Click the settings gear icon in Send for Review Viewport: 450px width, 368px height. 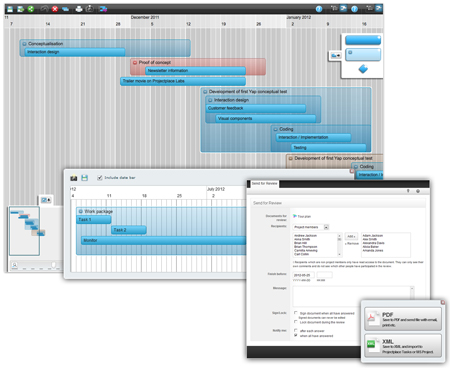point(418,191)
